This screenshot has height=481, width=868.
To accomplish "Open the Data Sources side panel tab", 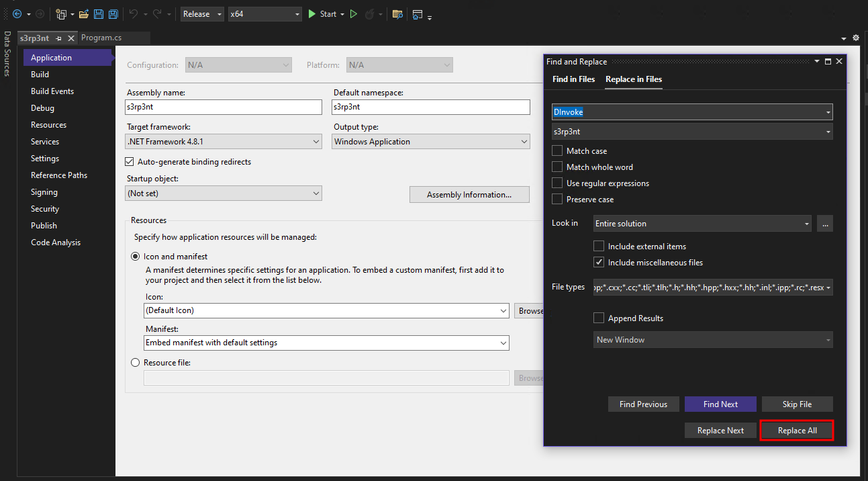I will 7,54.
